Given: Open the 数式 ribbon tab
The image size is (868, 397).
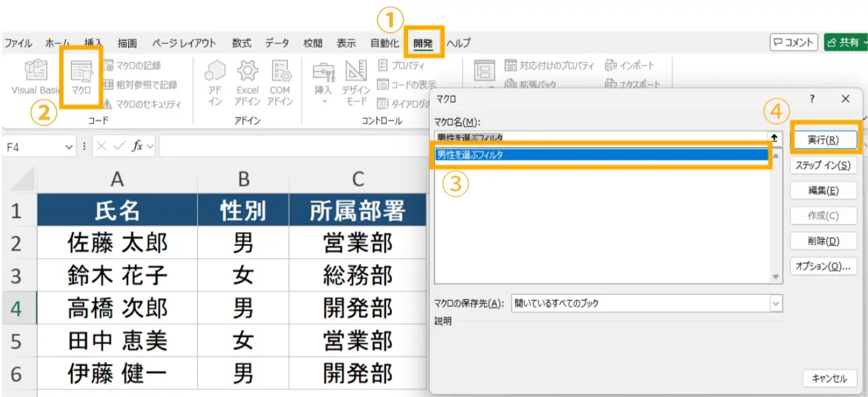Looking at the screenshot, I should tap(242, 43).
